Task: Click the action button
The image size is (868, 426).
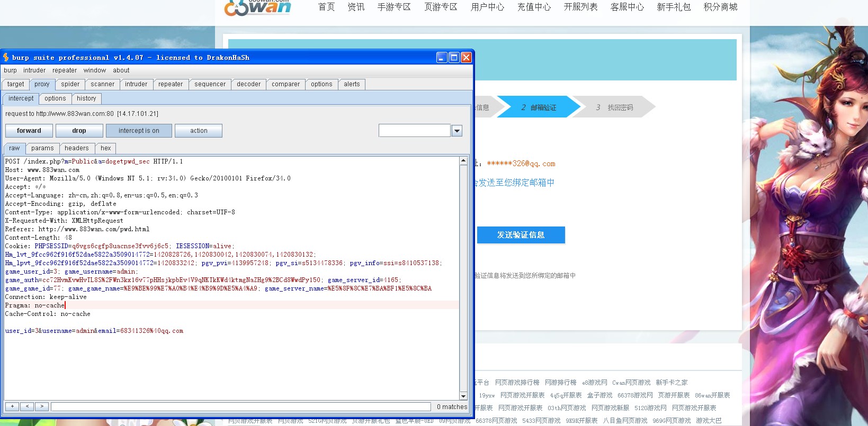Action: tap(199, 131)
